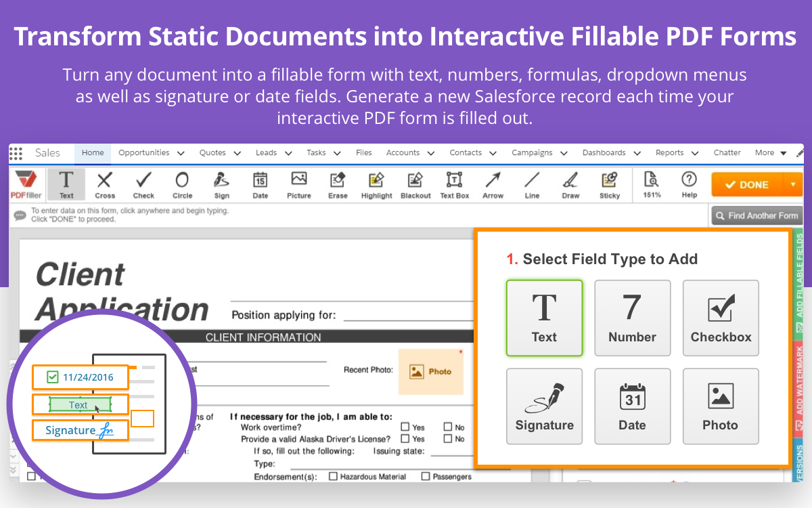Open the Files tab
812x508 pixels.
(x=364, y=153)
